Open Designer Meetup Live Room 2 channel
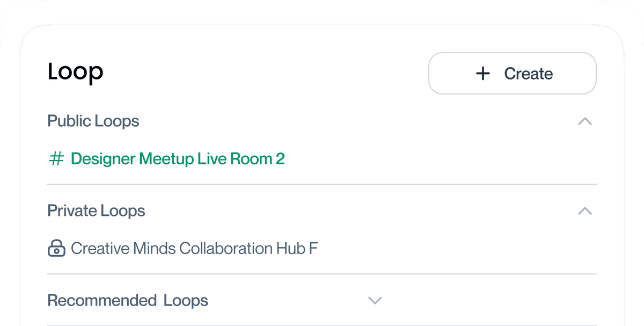Screen dimensions: 644x326 pos(178,159)
